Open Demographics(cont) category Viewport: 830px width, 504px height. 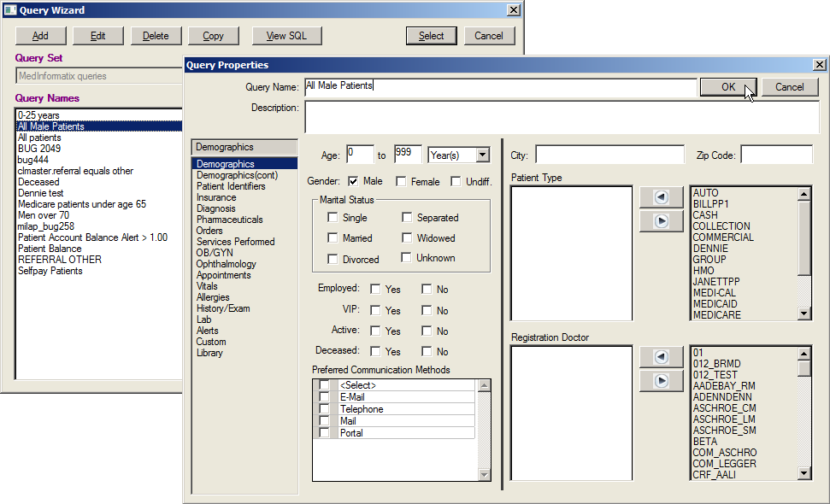(237, 175)
